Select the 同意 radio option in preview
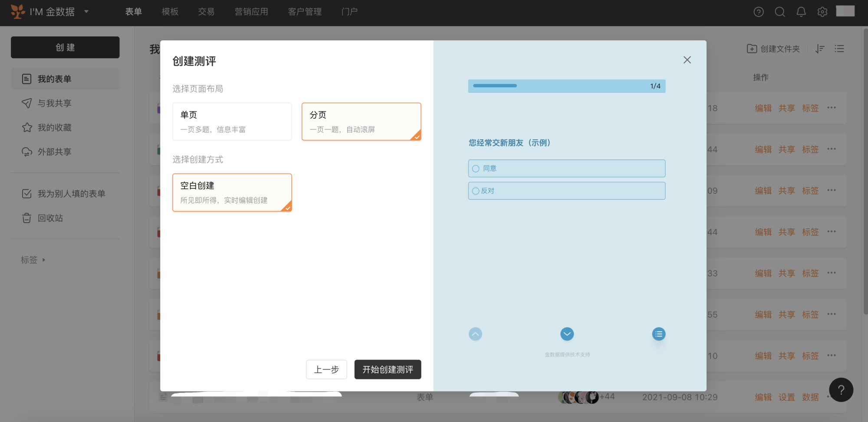The height and width of the screenshot is (422, 868). click(x=567, y=168)
